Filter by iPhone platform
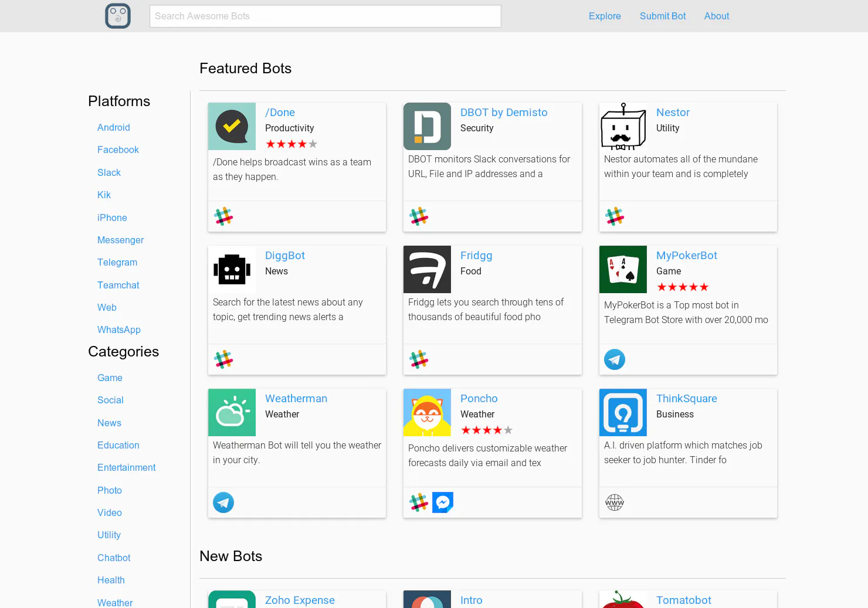Viewport: 868px width, 608px height. (x=112, y=218)
